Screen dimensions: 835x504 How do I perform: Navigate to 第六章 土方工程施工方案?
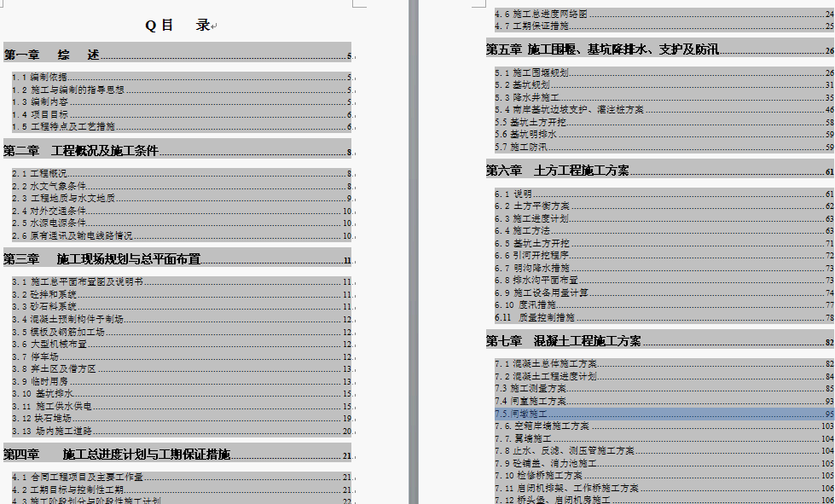pos(558,171)
